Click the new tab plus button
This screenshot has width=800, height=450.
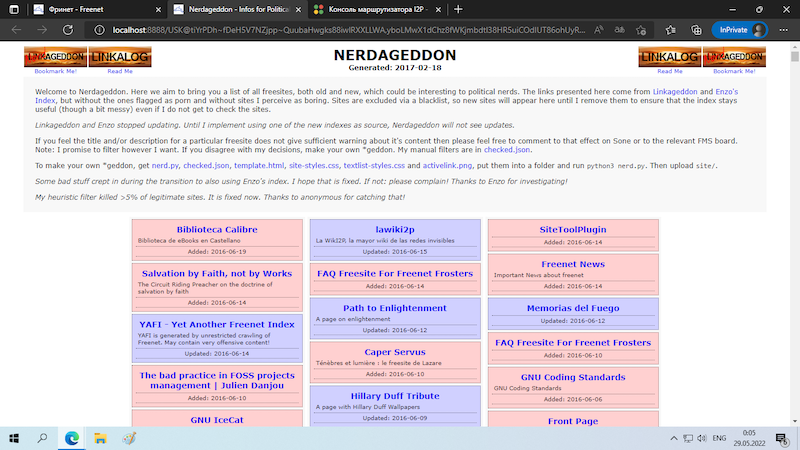coord(458,9)
